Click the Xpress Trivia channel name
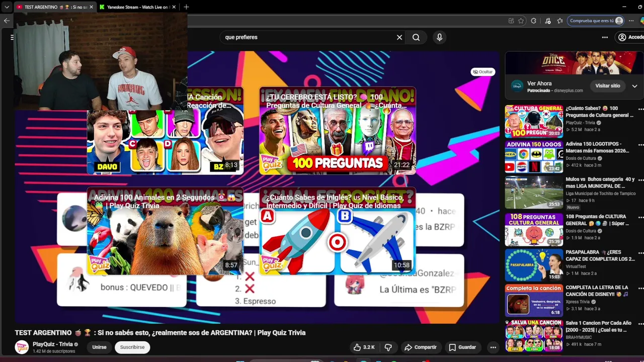The height and width of the screenshot is (362, 644). pyautogui.click(x=578, y=302)
